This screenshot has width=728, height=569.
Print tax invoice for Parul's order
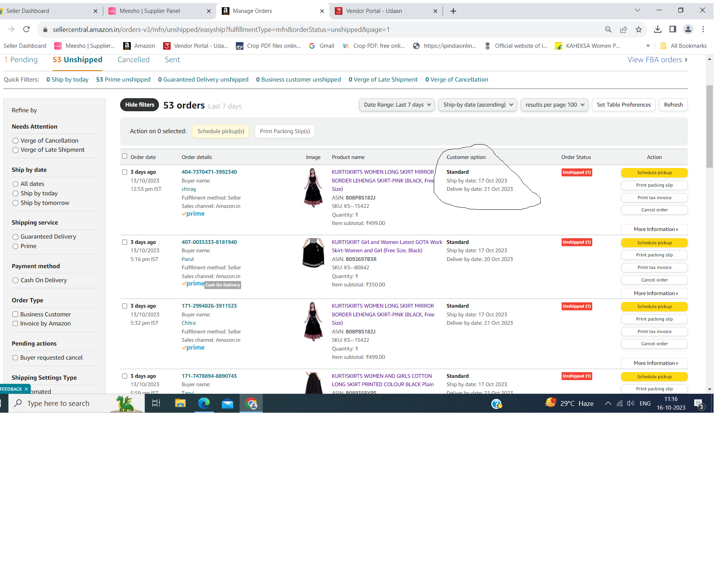[654, 267]
